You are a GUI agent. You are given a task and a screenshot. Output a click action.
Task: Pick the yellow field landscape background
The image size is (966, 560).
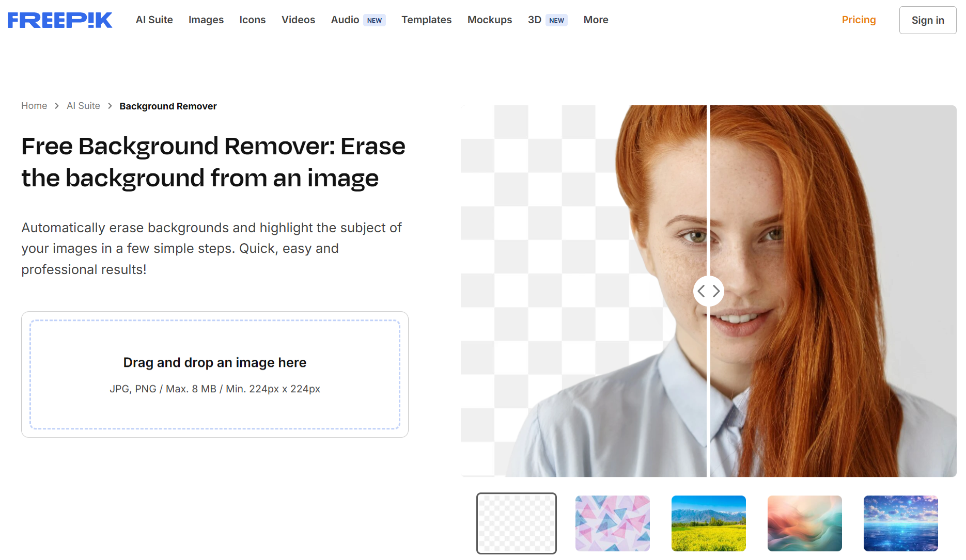pos(708,523)
